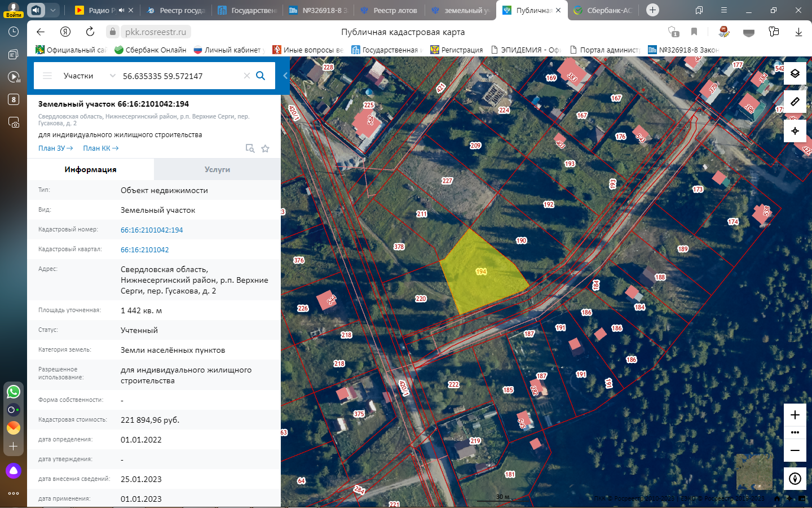Select the Информация tab
The width and height of the screenshot is (812, 508).
tap(90, 169)
